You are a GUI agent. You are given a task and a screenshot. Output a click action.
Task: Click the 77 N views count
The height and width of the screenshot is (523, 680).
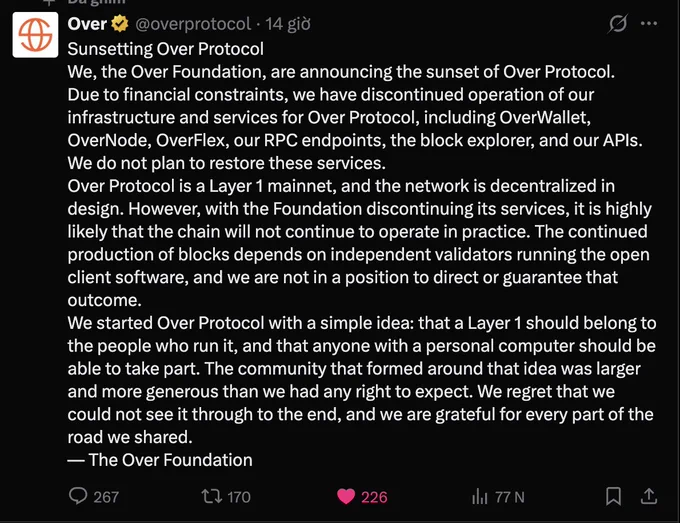(x=510, y=497)
